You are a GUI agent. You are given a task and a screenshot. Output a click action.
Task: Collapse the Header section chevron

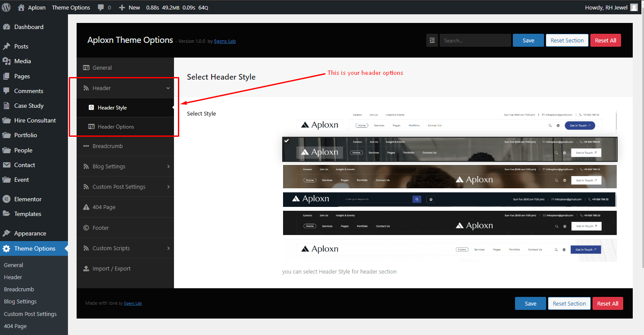click(x=168, y=88)
